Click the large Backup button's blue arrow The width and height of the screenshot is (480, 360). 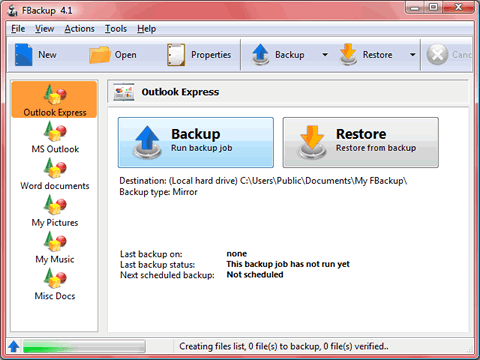[147, 142]
